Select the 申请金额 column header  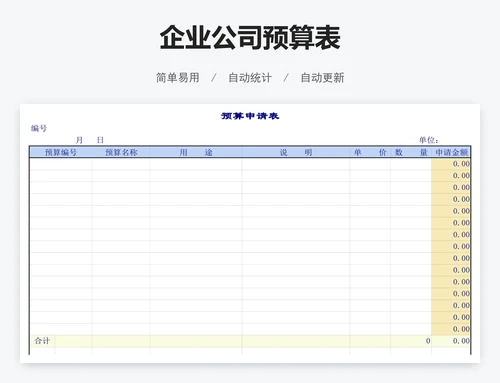click(452, 152)
